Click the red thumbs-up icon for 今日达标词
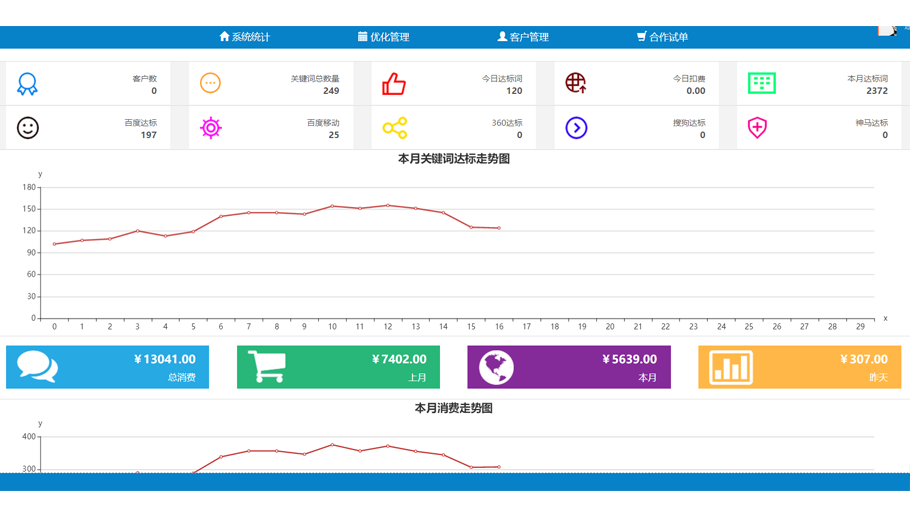 click(394, 84)
